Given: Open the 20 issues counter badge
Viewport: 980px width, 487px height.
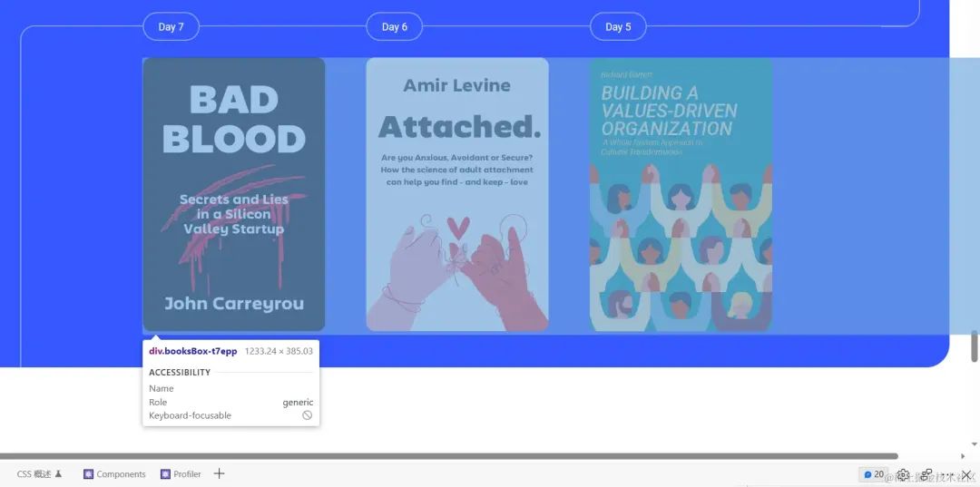Looking at the screenshot, I should point(874,474).
